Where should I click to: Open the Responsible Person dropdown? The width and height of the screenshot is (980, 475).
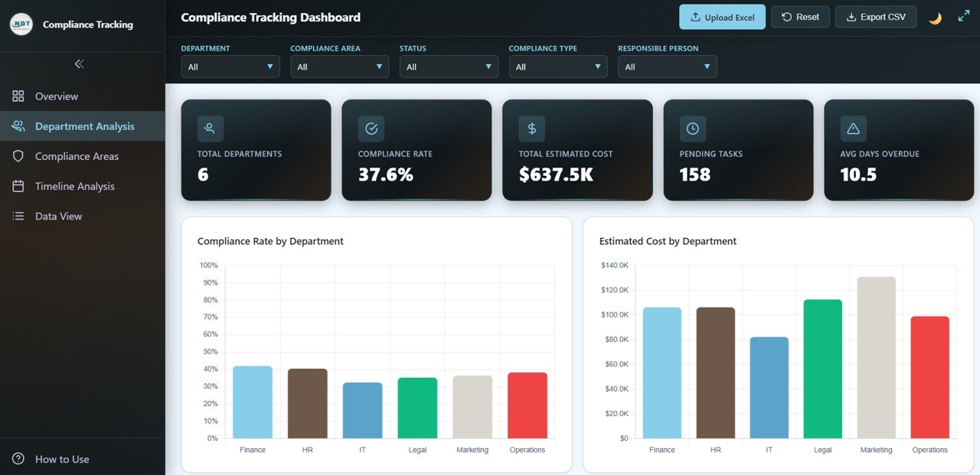click(x=667, y=67)
